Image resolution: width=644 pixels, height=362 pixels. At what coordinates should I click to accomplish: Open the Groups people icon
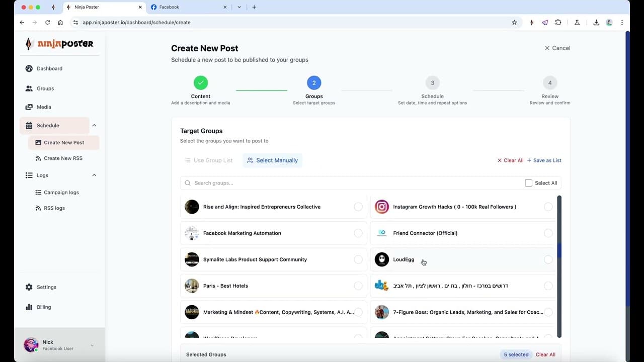[29, 88]
